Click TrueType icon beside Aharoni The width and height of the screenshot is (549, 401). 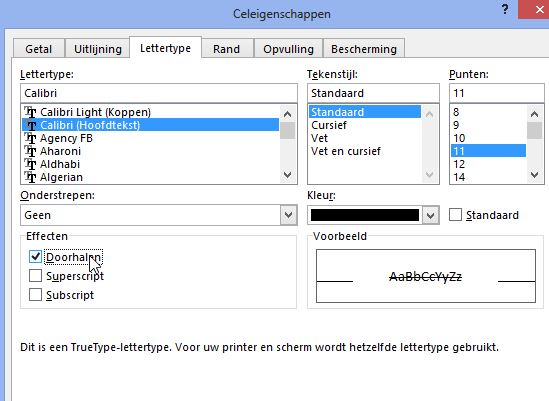[x=30, y=151]
